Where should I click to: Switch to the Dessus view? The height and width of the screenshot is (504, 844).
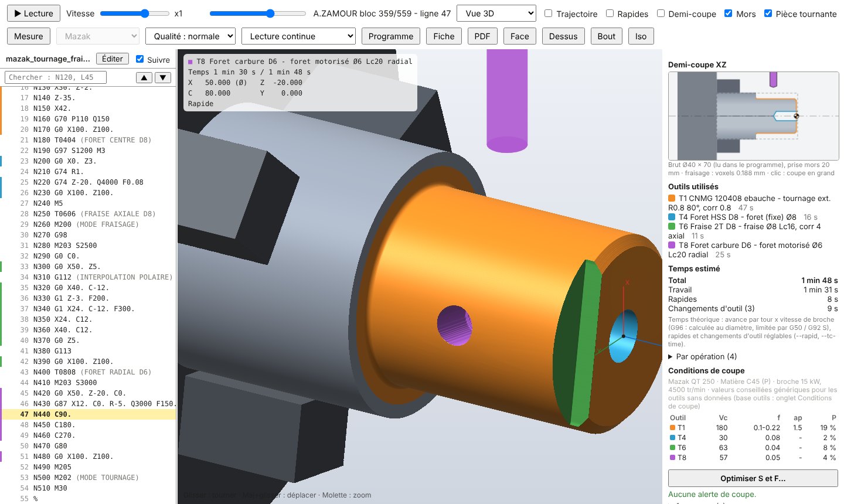tap(563, 36)
